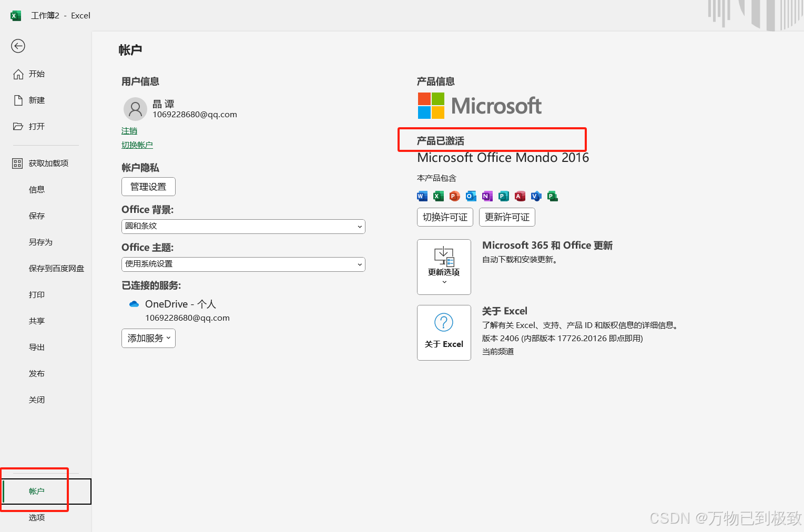Click the new document icon beside 新建
The image size is (804, 532).
click(x=18, y=100)
